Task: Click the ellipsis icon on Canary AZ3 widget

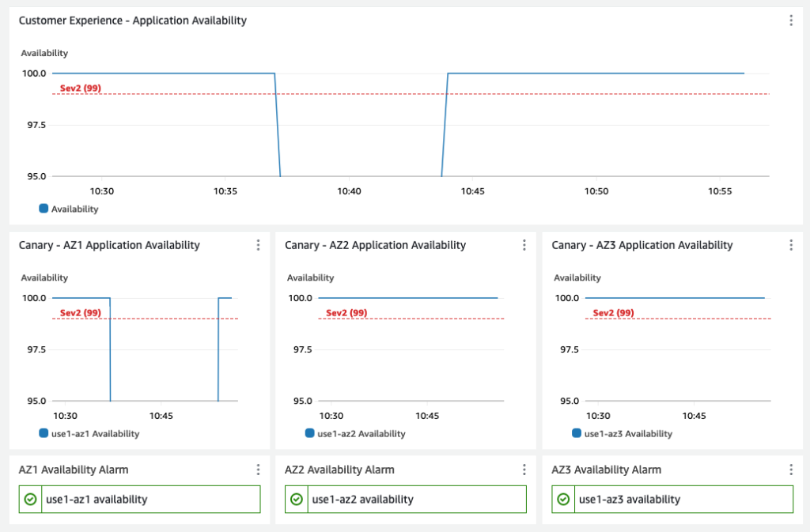Action: point(790,245)
